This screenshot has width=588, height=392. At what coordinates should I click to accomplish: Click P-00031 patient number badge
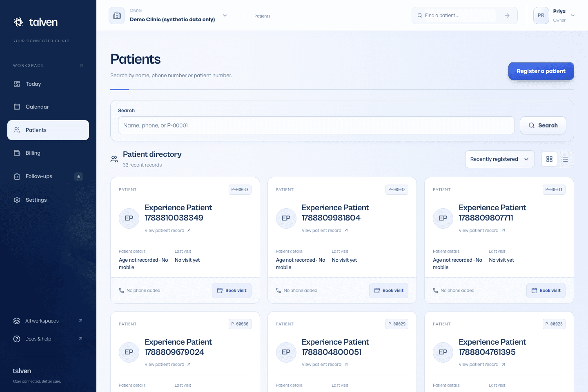(x=554, y=189)
